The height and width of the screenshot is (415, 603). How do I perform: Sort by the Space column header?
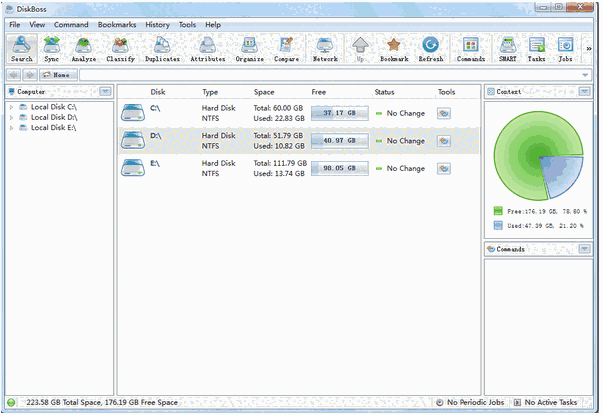(264, 92)
